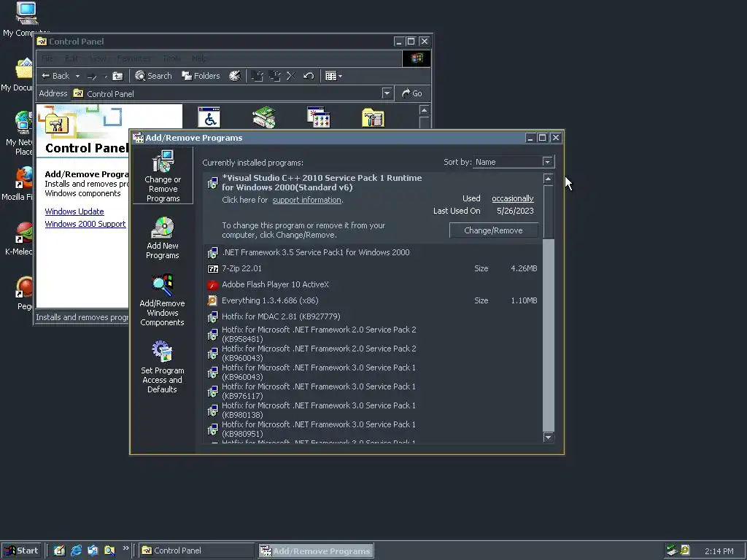Click the Administrative Tools folder icon in Control Panel
The image size is (747, 560).
point(373,117)
